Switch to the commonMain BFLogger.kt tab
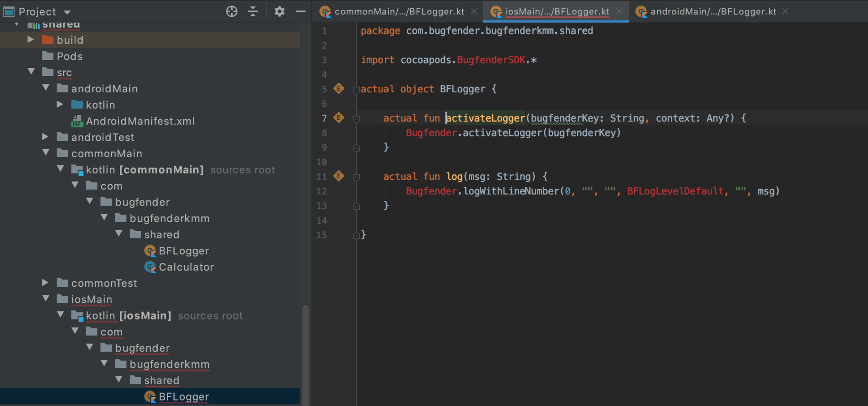 coord(398,11)
